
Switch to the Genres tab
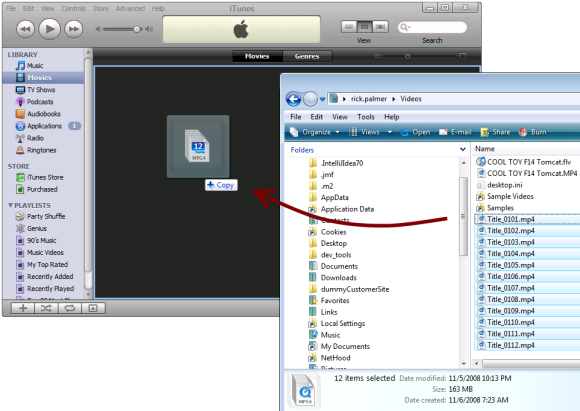point(307,56)
